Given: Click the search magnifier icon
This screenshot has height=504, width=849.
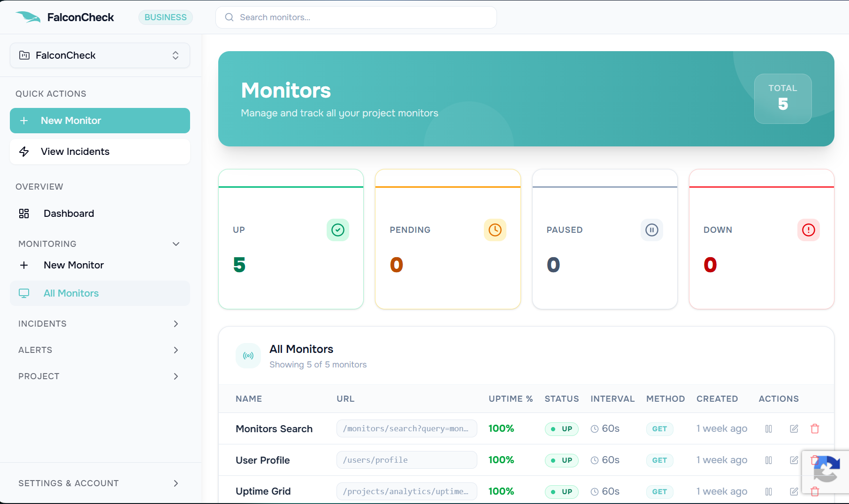Looking at the screenshot, I should 229,17.
